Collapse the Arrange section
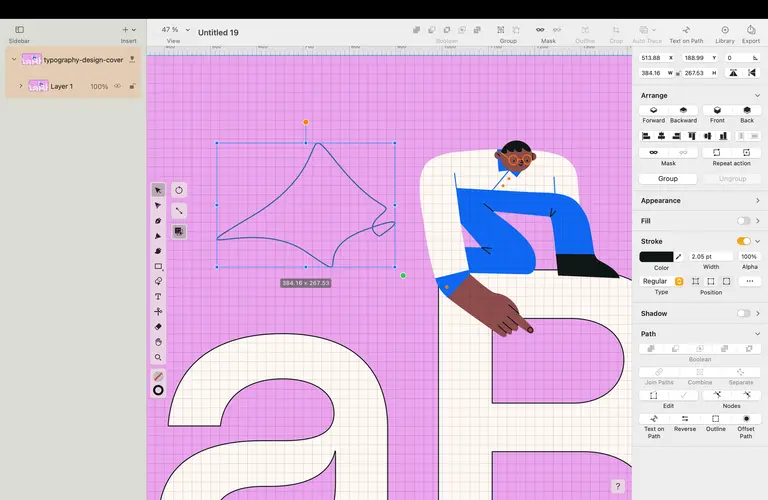The image size is (768, 500). [x=757, y=95]
